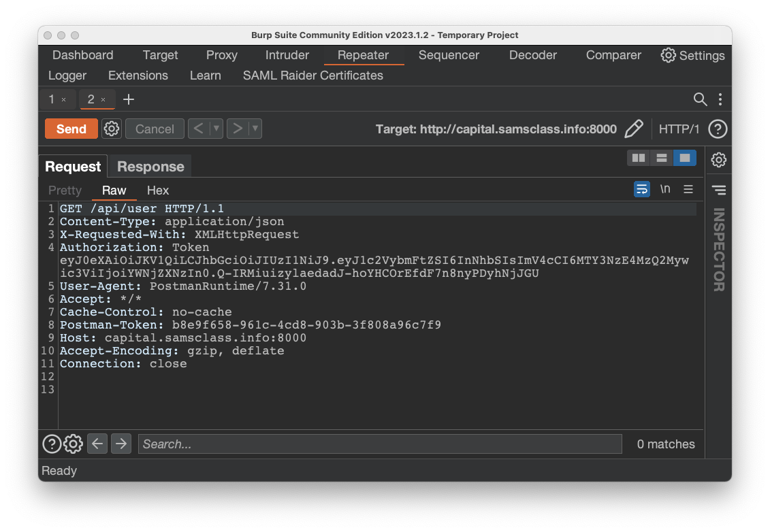Select side-by-side split layout
Viewport: 770px width, 532px height.
[639, 158]
